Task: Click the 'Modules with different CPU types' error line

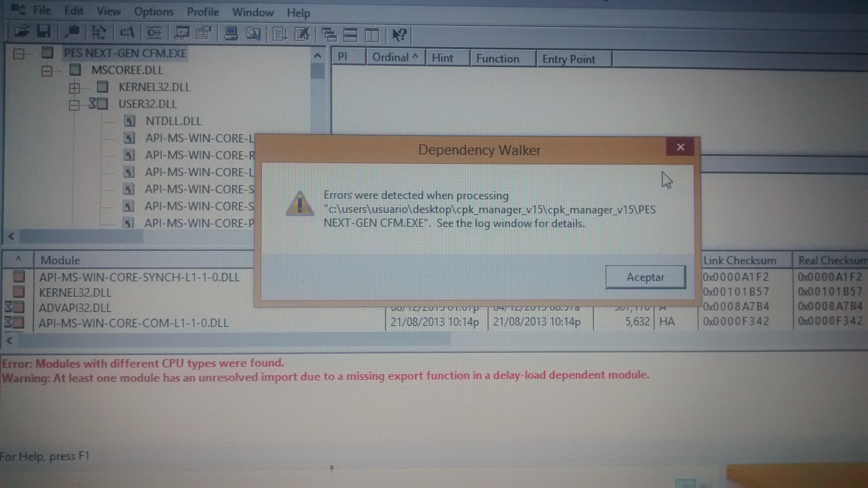Action: click(143, 363)
